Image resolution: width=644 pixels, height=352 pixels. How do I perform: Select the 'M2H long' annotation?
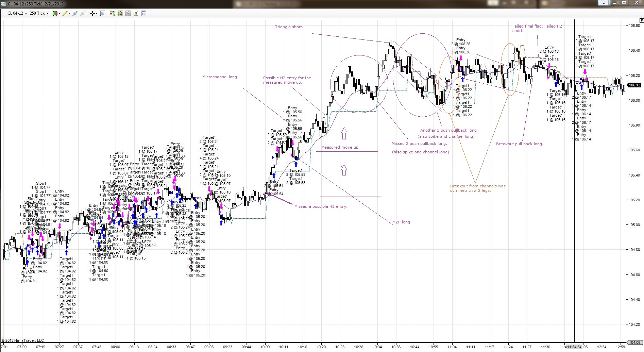[401, 222]
